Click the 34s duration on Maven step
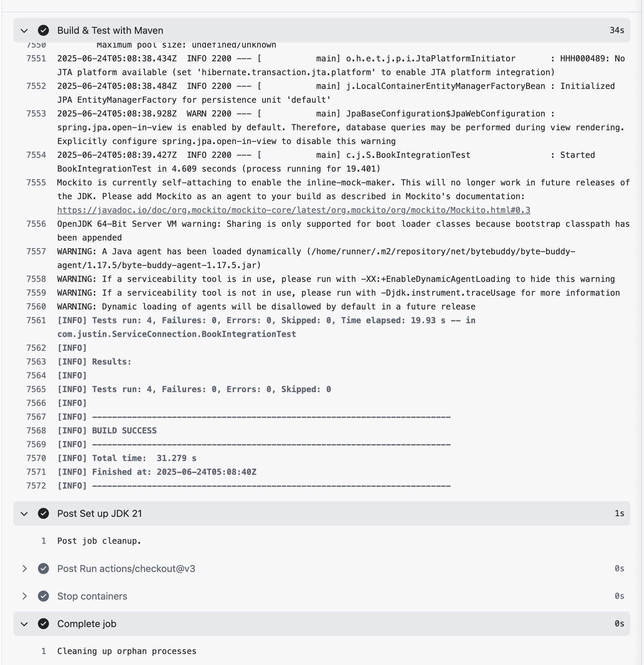Viewport: 644px width, 665px height. tap(617, 31)
